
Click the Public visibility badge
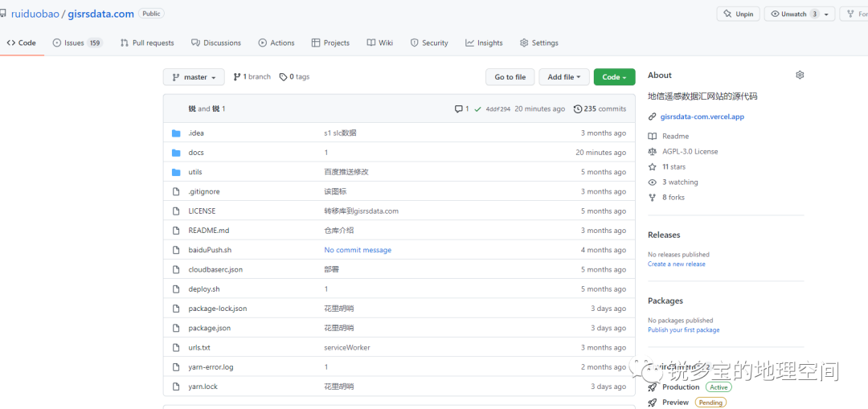(151, 14)
